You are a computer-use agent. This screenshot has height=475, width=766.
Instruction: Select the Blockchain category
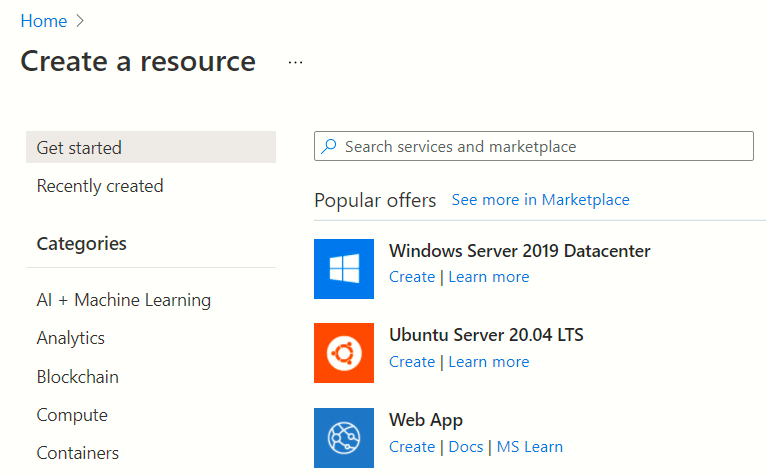[x=78, y=377]
